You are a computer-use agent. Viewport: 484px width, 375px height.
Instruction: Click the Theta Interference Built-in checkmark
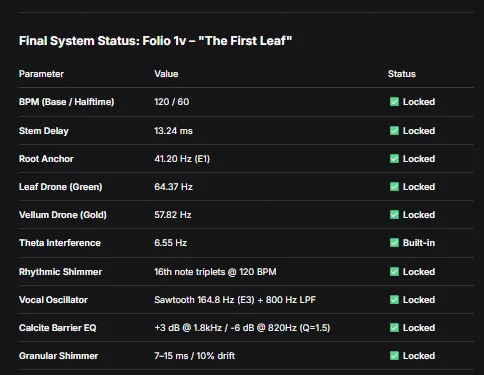tap(394, 243)
